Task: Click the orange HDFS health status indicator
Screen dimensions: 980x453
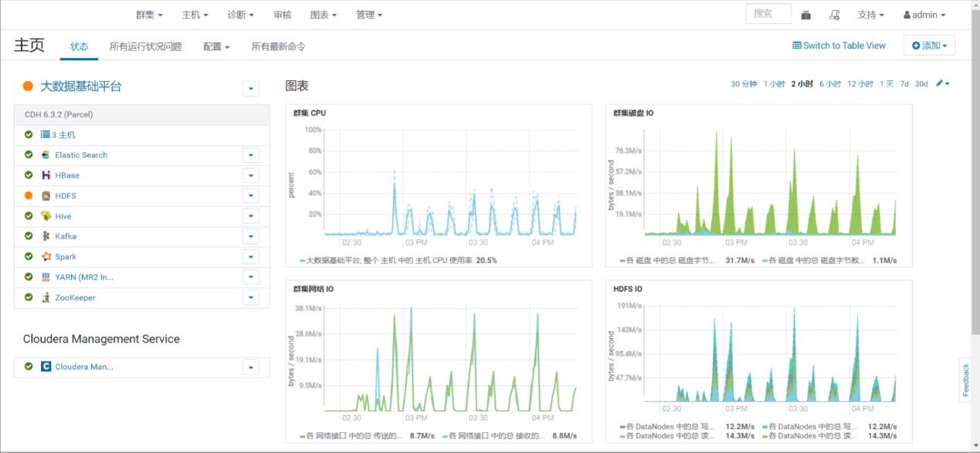Action: coord(29,196)
